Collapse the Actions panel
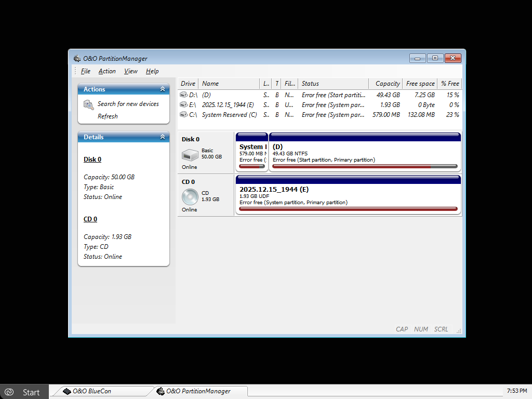The height and width of the screenshot is (399, 532). 163,89
